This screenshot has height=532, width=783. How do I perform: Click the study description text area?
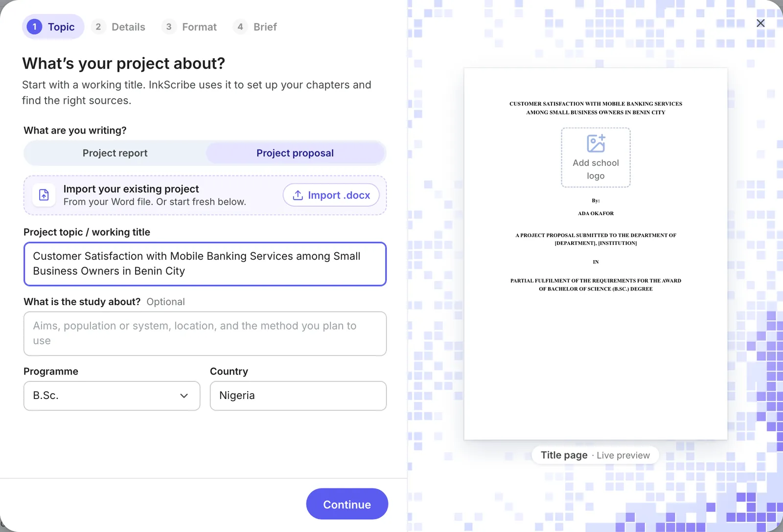pyautogui.click(x=205, y=333)
